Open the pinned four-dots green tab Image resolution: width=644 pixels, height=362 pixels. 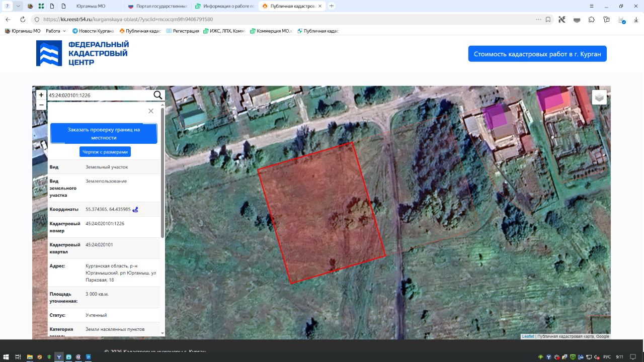point(41,6)
